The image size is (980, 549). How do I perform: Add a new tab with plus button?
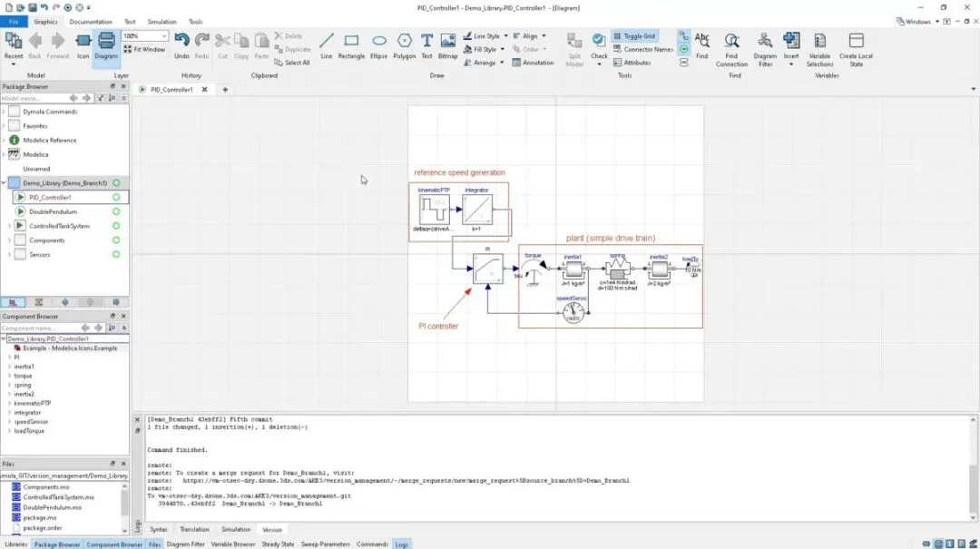coord(225,90)
